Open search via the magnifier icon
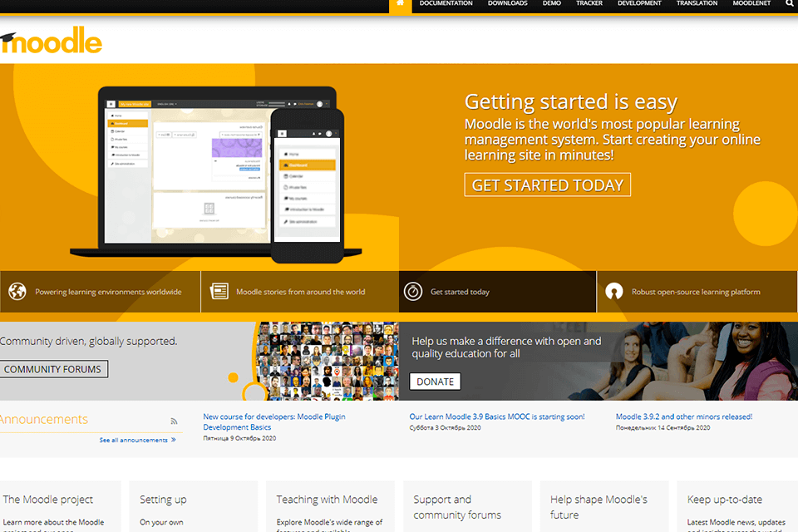This screenshot has width=798, height=532. 790,4
